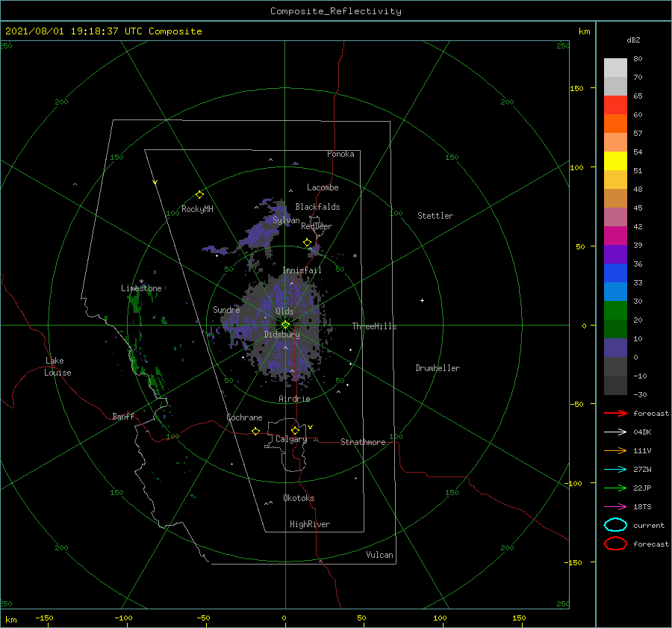The width and height of the screenshot is (672, 628).
Task: Click the Calgary city label
Action: (x=291, y=439)
